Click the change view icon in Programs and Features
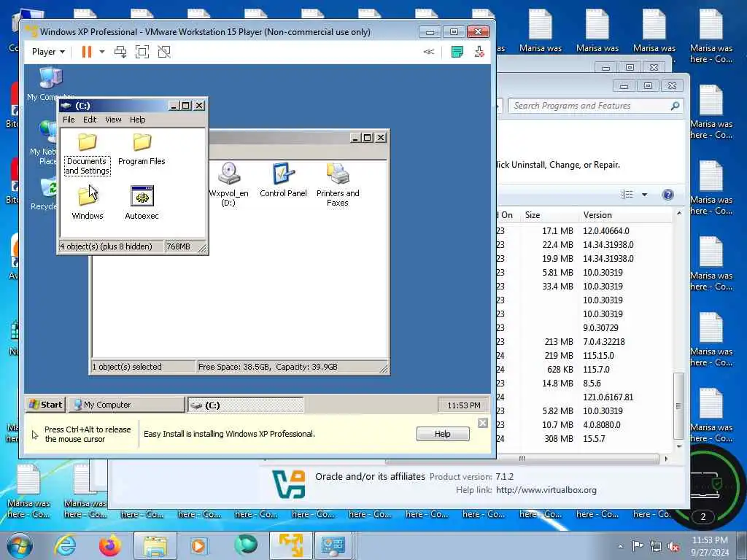Image resolution: width=747 pixels, height=560 pixels. coord(627,194)
